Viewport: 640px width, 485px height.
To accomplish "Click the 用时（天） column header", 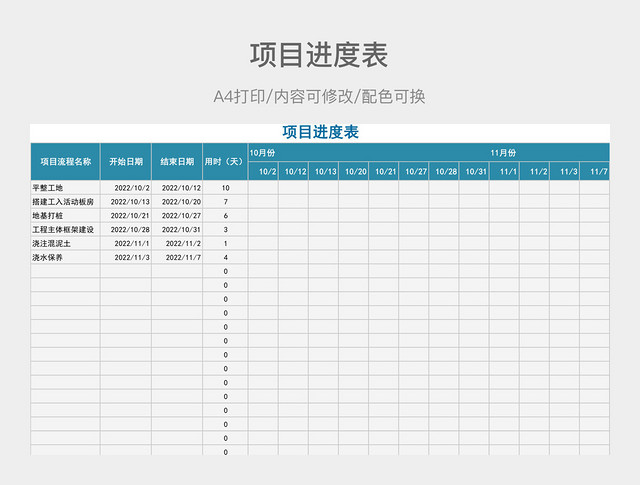I will (225, 162).
